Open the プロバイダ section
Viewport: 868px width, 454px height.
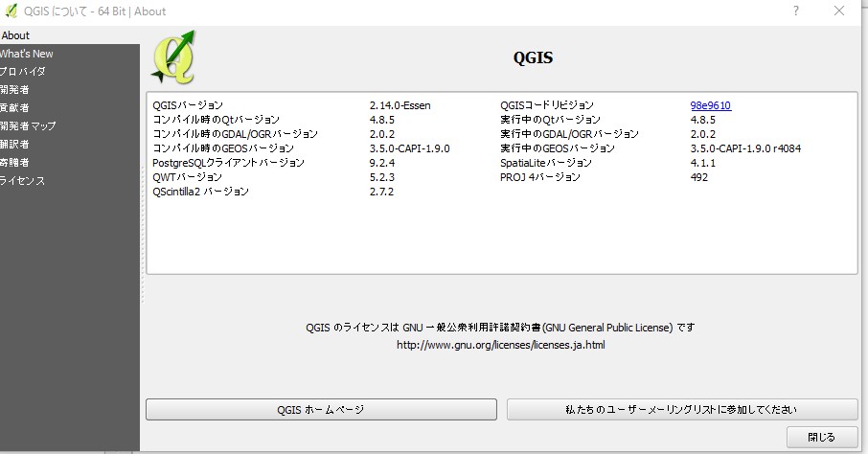click(x=22, y=72)
